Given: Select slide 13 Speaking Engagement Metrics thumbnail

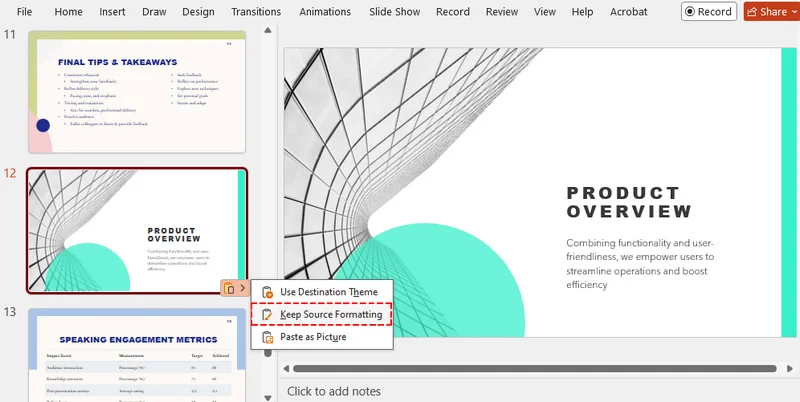Looking at the screenshot, I should click(137, 355).
